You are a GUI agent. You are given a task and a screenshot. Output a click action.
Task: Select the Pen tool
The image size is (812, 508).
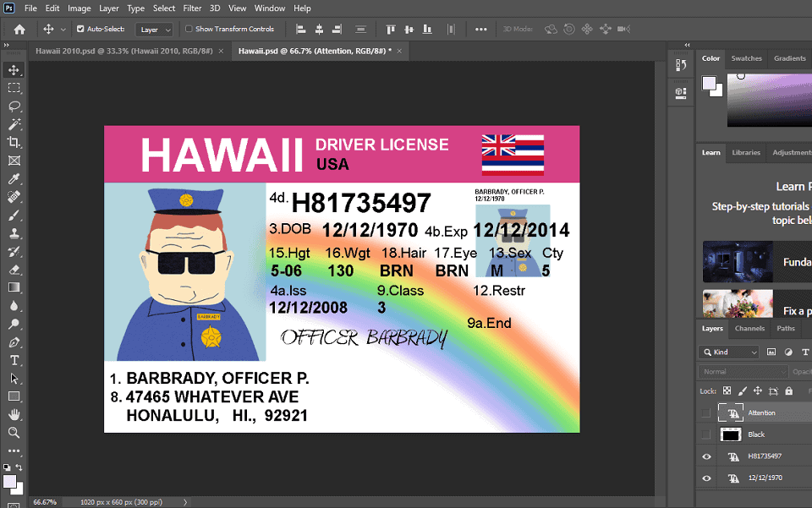14,342
